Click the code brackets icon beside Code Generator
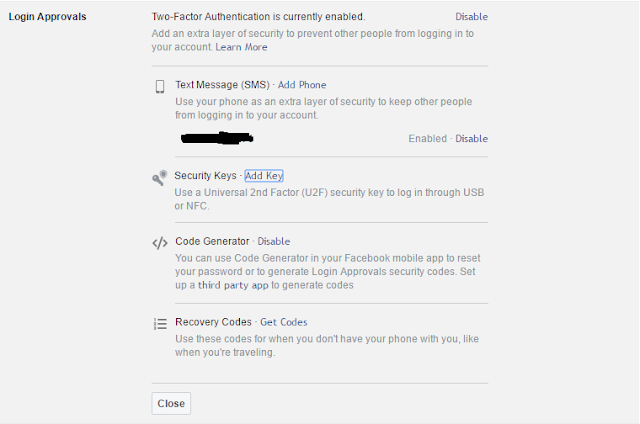Viewport: 640px width, 424px height. [160, 243]
